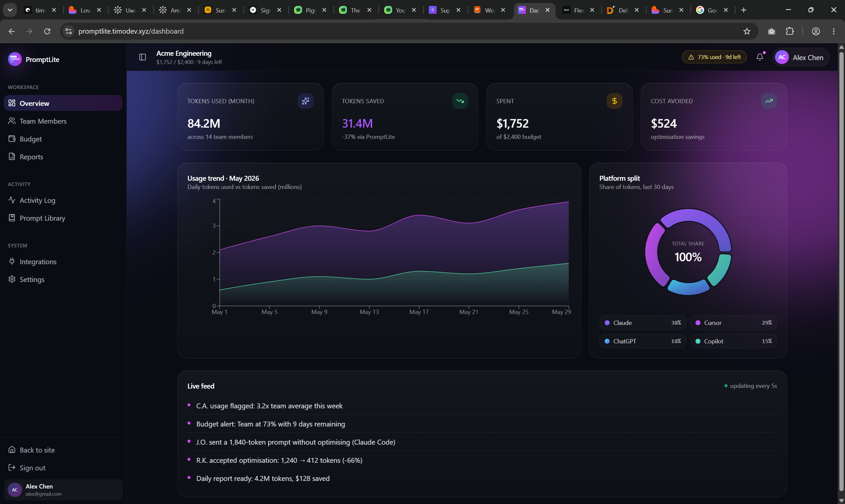Image resolution: width=845 pixels, height=504 pixels.
Task: Open the notifications bell
Action: click(760, 57)
